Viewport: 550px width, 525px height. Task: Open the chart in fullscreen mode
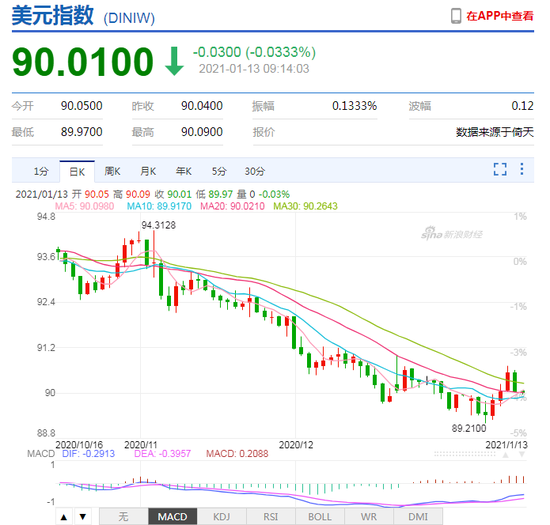[x=500, y=169]
